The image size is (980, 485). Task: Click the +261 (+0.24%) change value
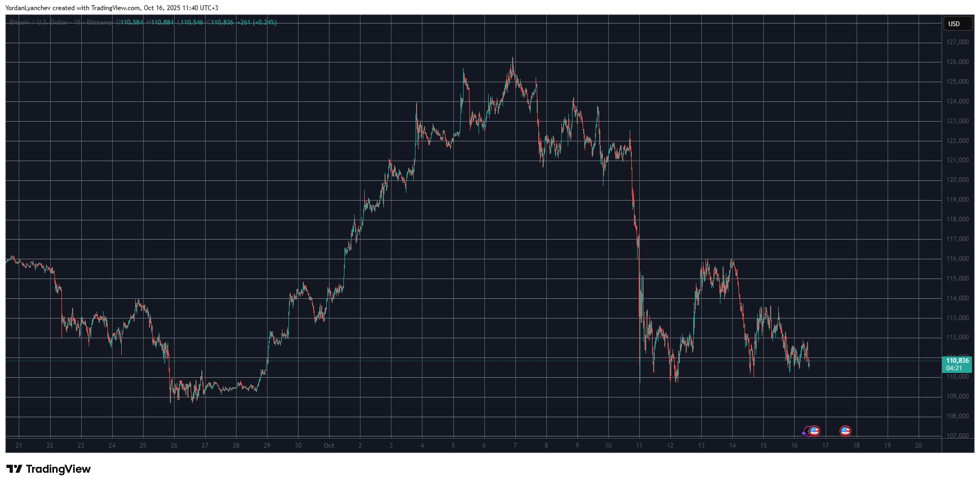click(257, 22)
